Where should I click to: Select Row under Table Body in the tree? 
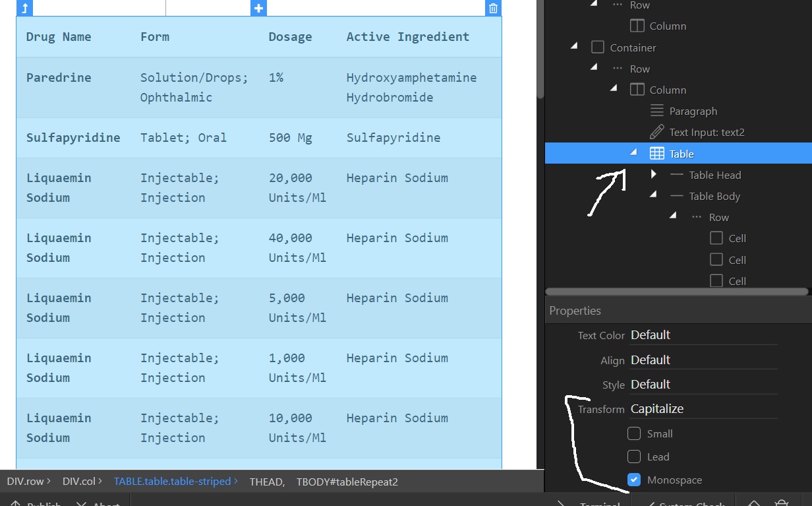click(719, 217)
